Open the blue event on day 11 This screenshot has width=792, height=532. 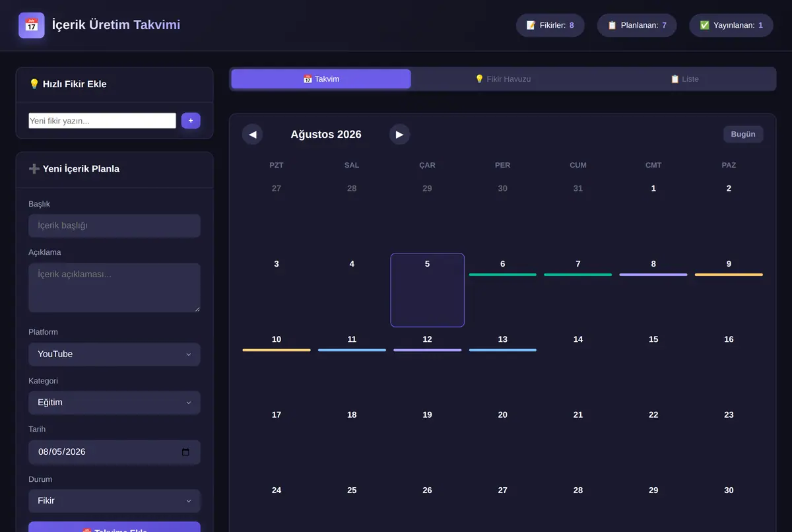tap(352, 350)
